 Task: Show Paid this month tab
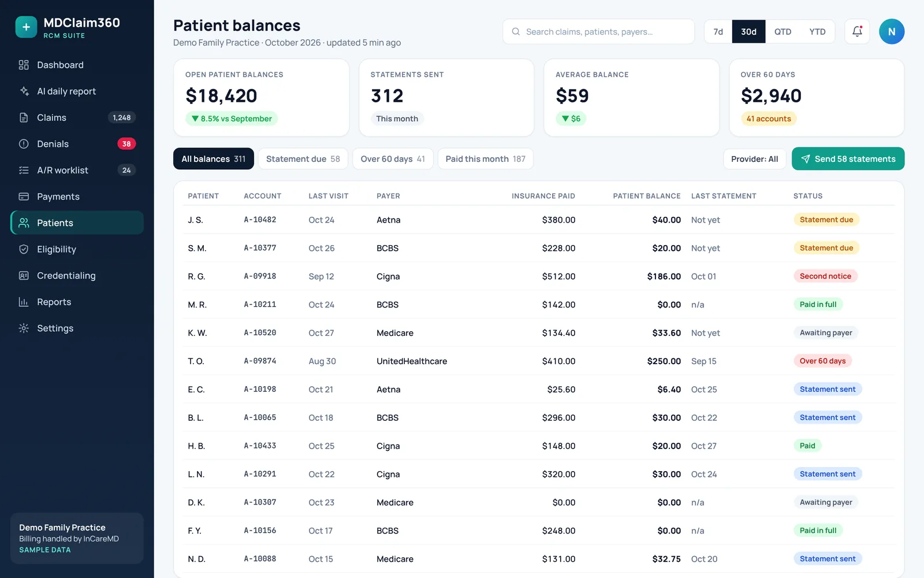pos(486,159)
